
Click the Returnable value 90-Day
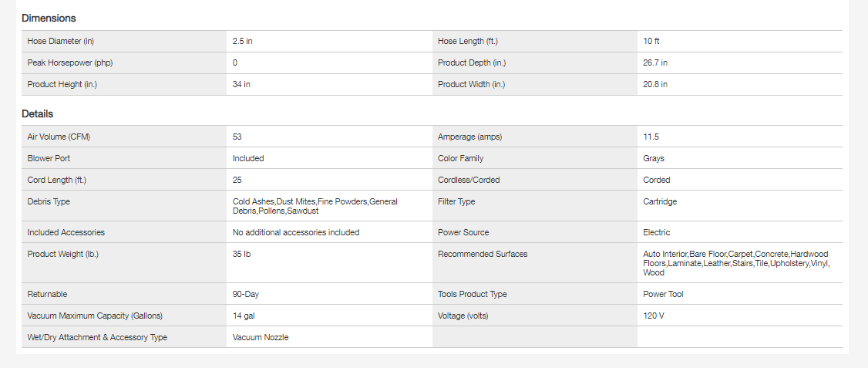[x=246, y=294]
